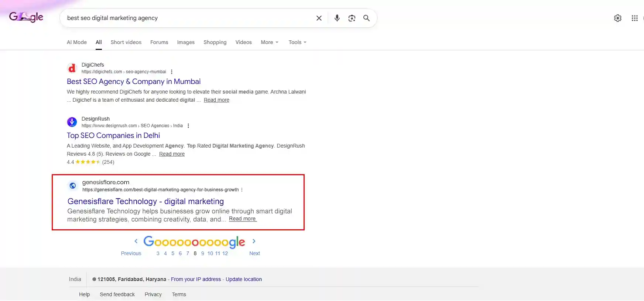Open more options for the genesisflare result
Image resolution: width=644 pixels, height=301 pixels.
pos(242,190)
